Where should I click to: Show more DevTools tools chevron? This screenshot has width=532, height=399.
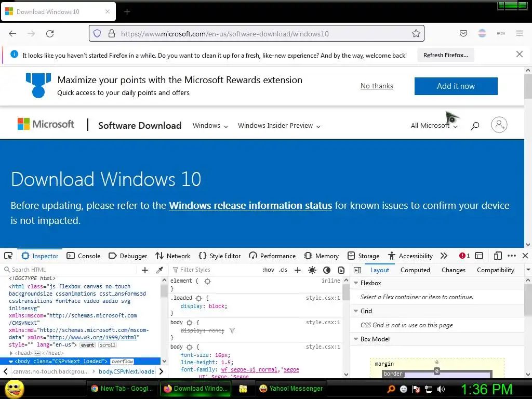444,256
